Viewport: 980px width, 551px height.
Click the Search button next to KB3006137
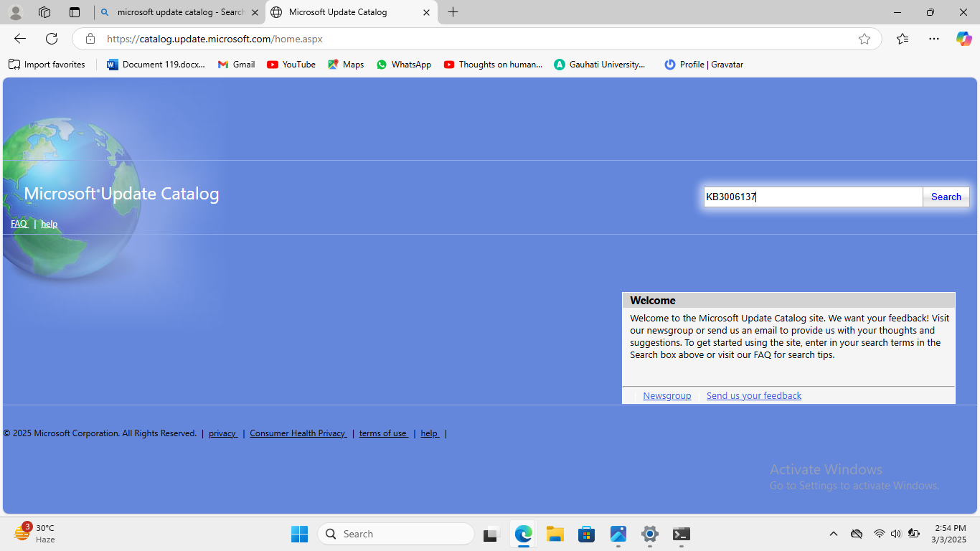coord(946,197)
